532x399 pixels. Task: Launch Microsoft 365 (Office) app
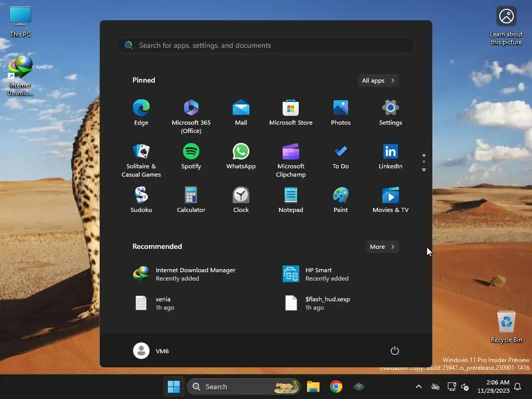191,117
